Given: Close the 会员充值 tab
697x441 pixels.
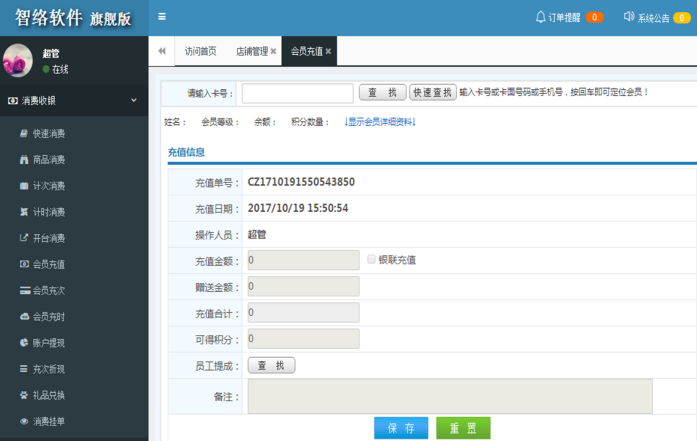Looking at the screenshot, I should point(328,51).
